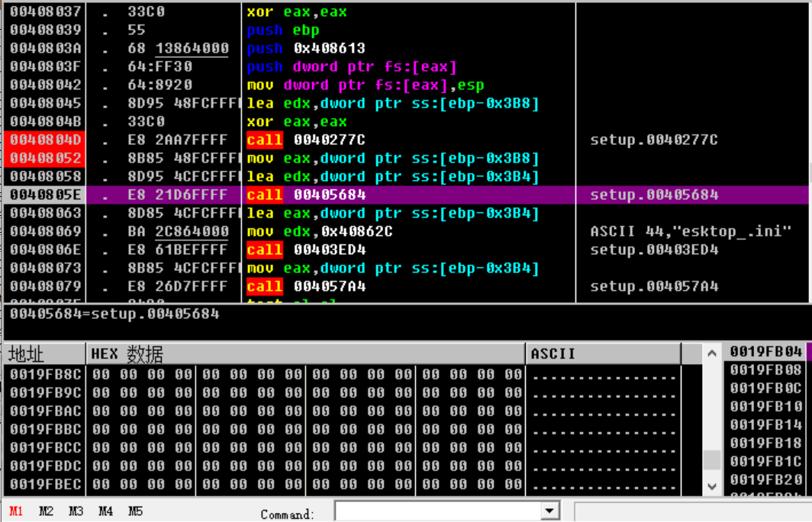
Task: Click the Command input field
Action: 438,511
